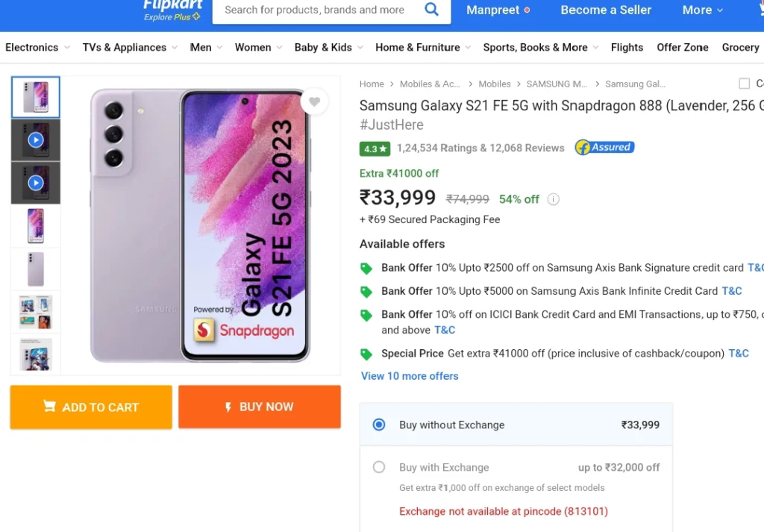The image size is (764, 532).
Task: Open the Flights menu item
Action: [627, 47]
